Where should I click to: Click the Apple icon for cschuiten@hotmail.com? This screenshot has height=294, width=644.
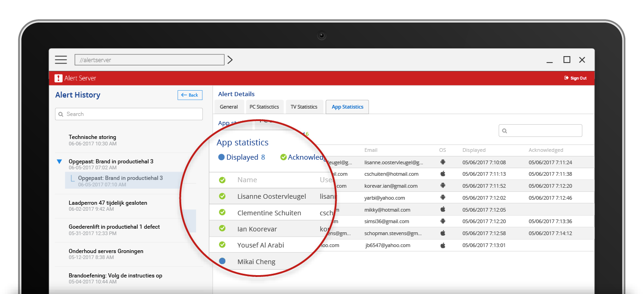pos(443,174)
